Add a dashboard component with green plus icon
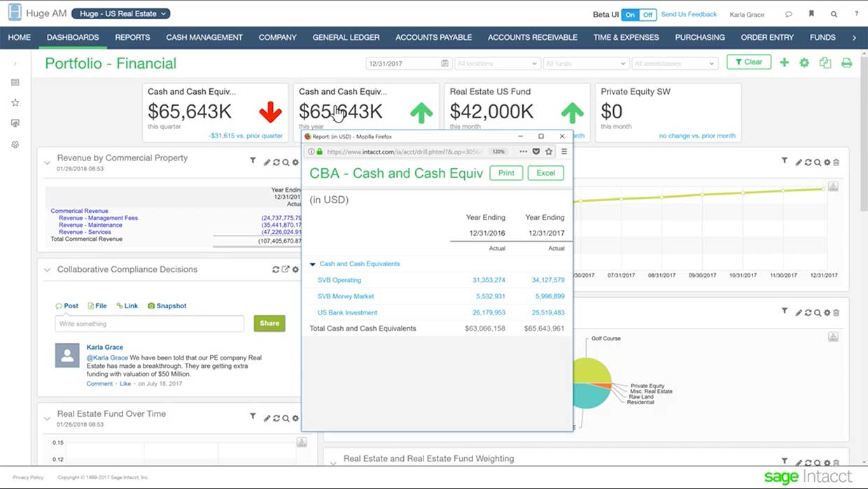This screenshot has height=489, width=868. click(784, 62)
